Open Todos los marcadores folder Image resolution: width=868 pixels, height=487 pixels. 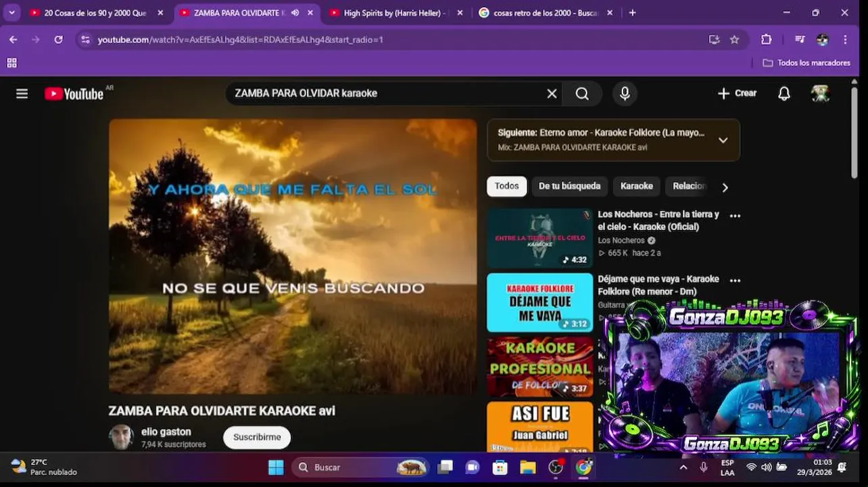[806, 63]
